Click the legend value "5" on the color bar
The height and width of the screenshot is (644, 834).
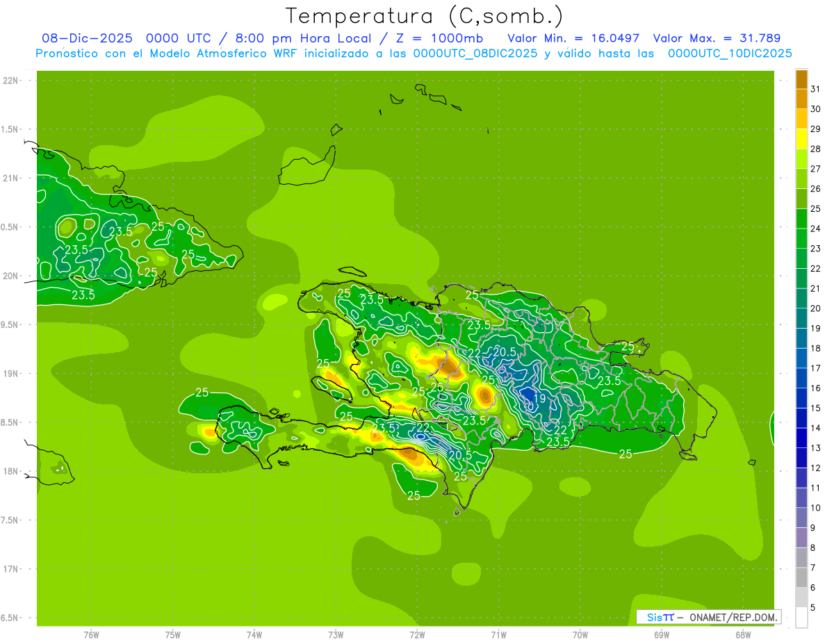point(813,607)
